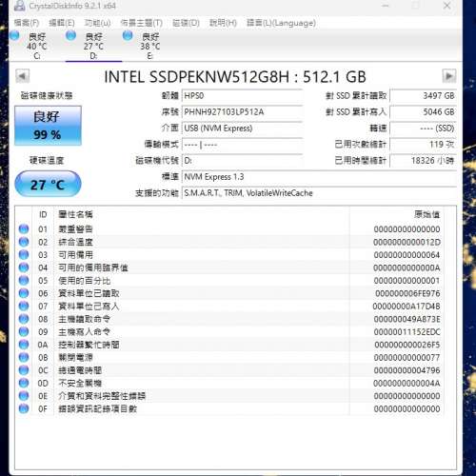476x476 pixels.
Task: Click the CrystalDiskInfo title bar app icon
Action: pyautogui.click(x=20, y=6)
